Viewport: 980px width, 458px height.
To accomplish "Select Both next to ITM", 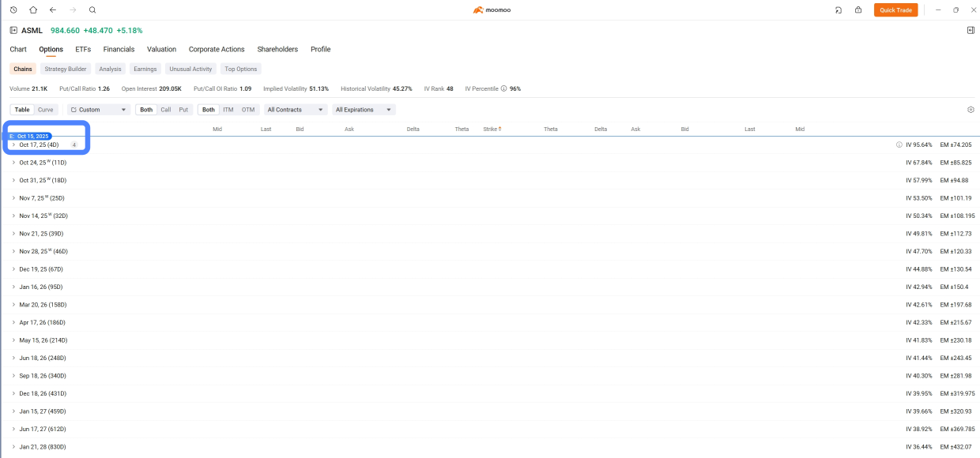I will click(x=209, y=110).
